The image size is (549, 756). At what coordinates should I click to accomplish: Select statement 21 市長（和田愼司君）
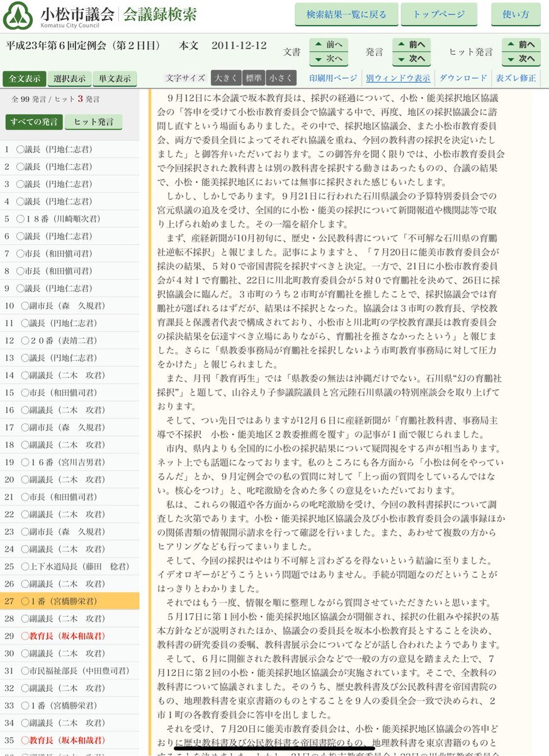pos(70,496)
